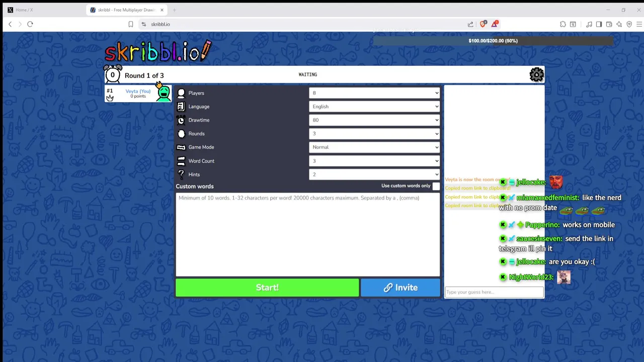Click the Custom words label
Viewport: 644px width, 362px height.
tap(195, 187)
